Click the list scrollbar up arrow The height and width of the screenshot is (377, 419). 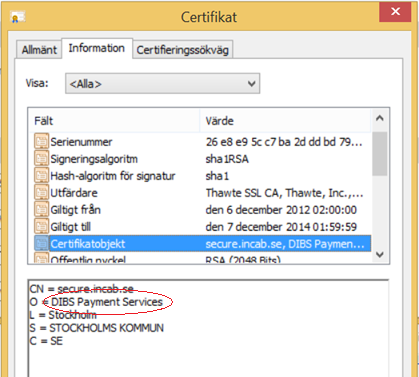[380, 118]
